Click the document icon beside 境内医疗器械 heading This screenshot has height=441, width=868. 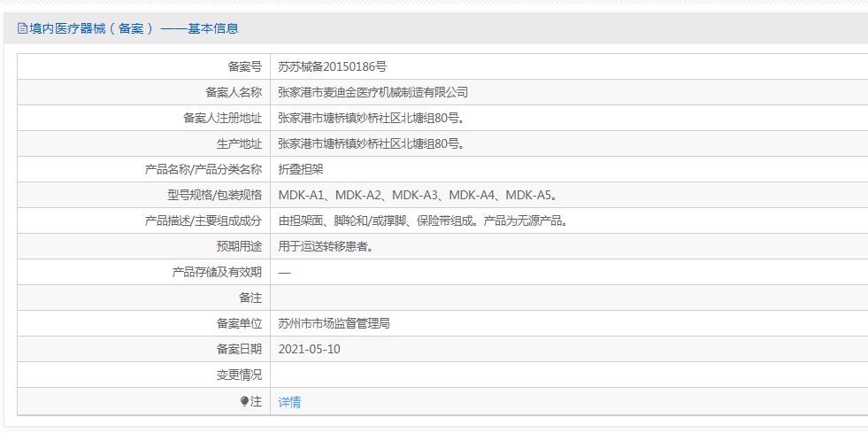click(22, 28)
